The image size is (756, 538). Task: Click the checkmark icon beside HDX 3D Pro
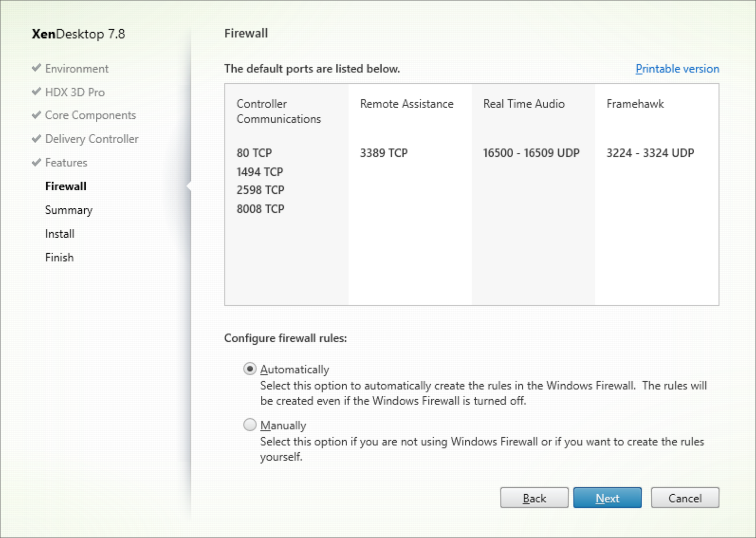36,92
